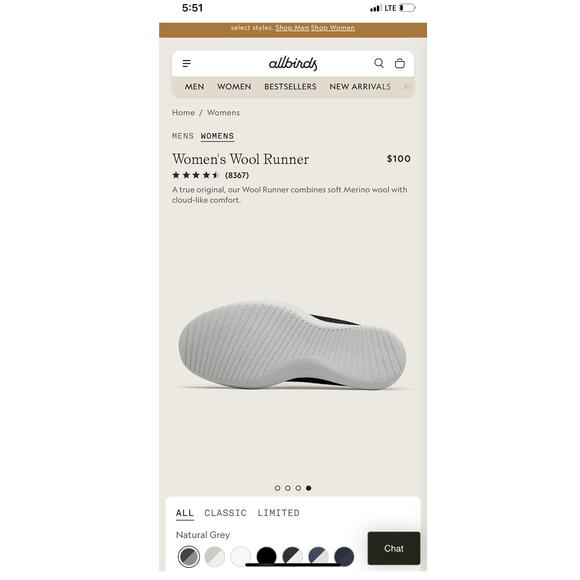Open the shopping bag cart icon
Image resolution: width=580 pixels, height=580 pixels.
tap(400, 63)
